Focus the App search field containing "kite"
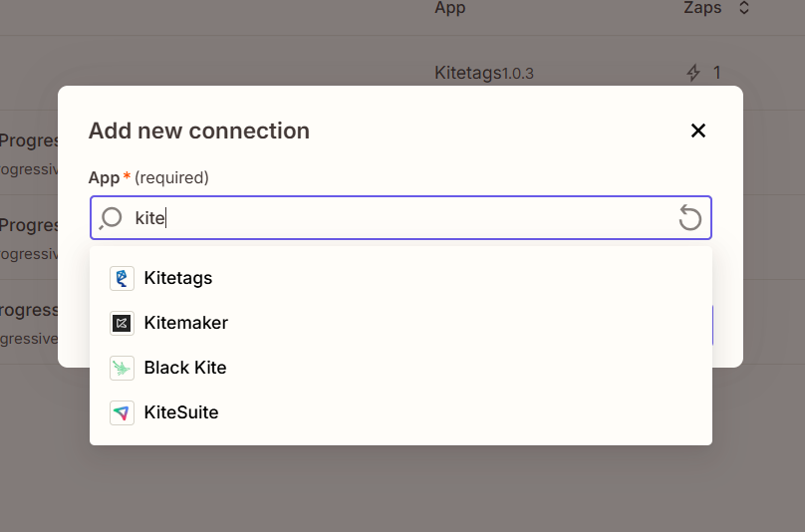The image size is (805, 532). [x=399, y=217]
